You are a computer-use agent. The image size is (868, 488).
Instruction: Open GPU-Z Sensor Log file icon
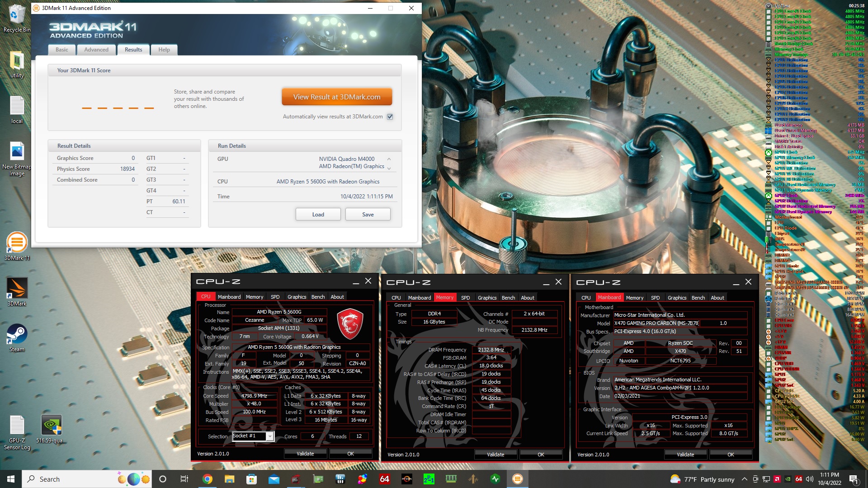point(17,432)
